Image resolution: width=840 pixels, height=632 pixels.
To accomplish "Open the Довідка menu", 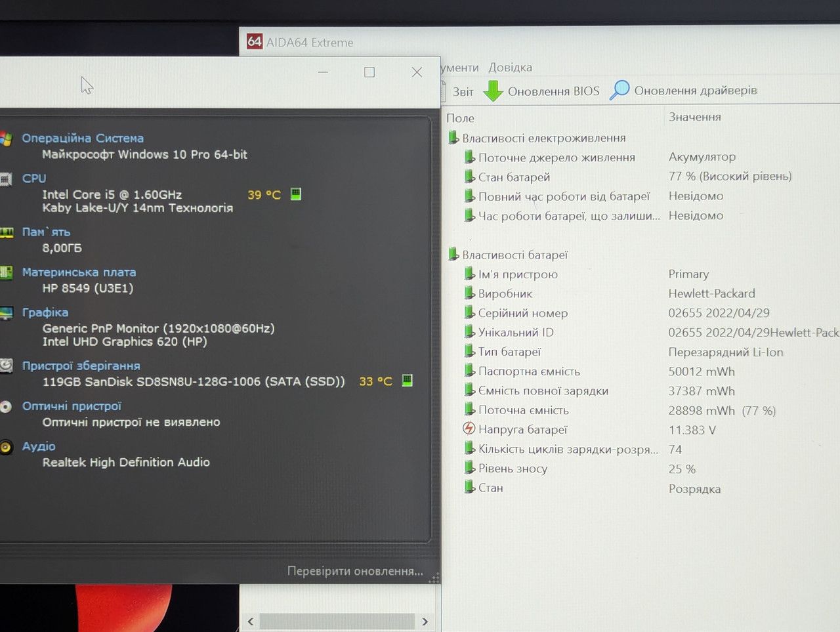I will (x=510, y=68).
